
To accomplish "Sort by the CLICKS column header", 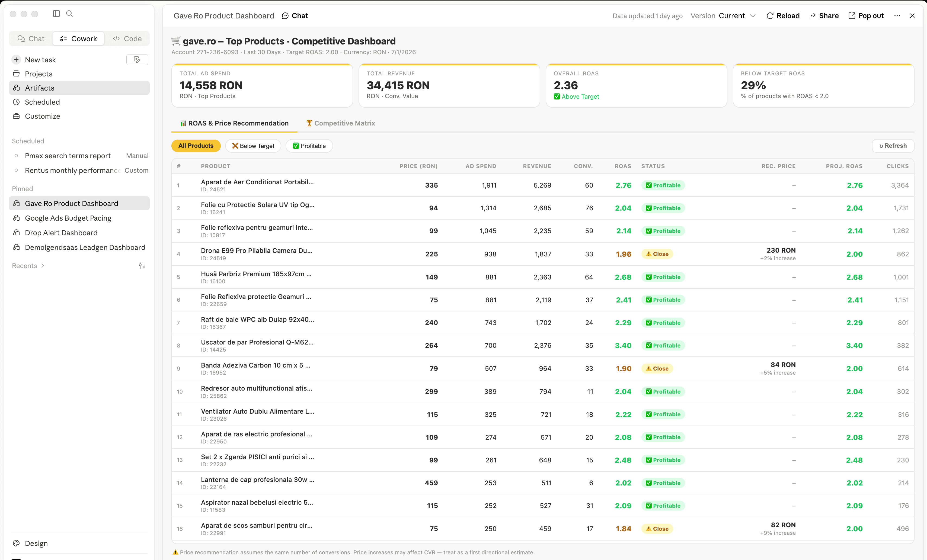I will tap(897, 166).
